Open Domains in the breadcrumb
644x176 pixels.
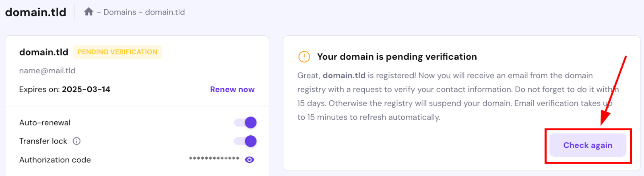pyautogui.click(x=120, y=12)
